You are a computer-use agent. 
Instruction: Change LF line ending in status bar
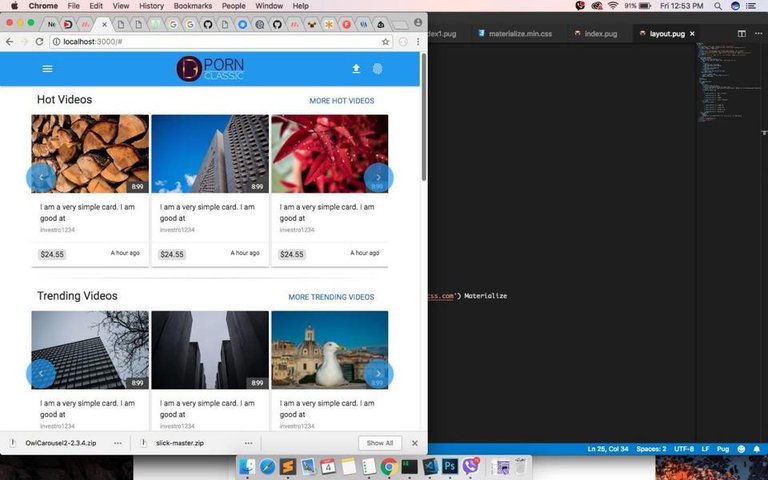coord(705,449)
